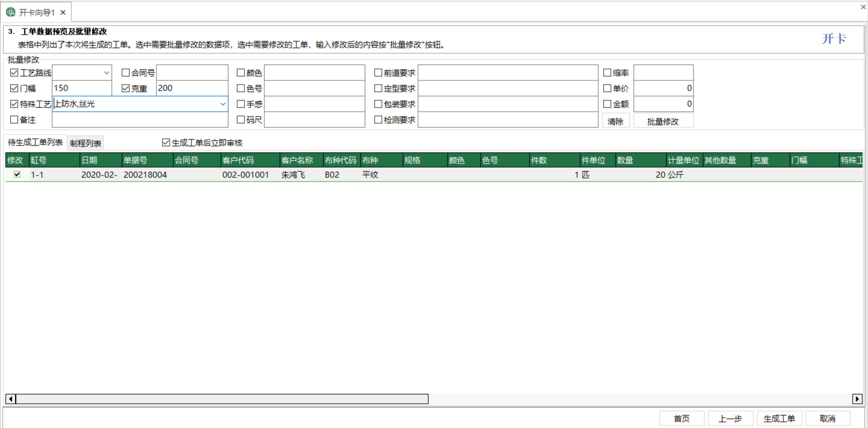Viewport: 868px width, 428px height.
Task: Click the 颜色 input field
Action: click(x=314, y=73)
